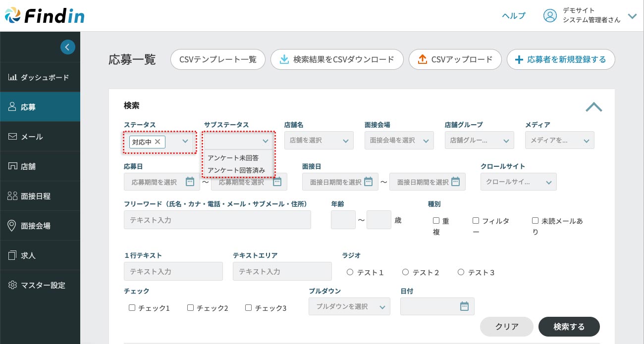Screen dimensions: 644x344
Task: Click the user account avatar icon
Action: point(550,16)
